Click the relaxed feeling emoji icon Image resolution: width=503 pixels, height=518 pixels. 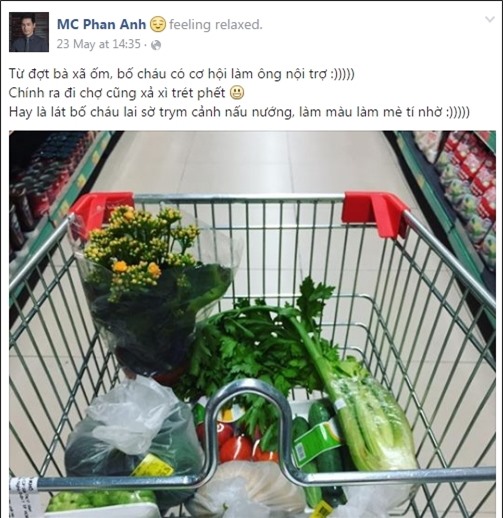pos(157,25)
